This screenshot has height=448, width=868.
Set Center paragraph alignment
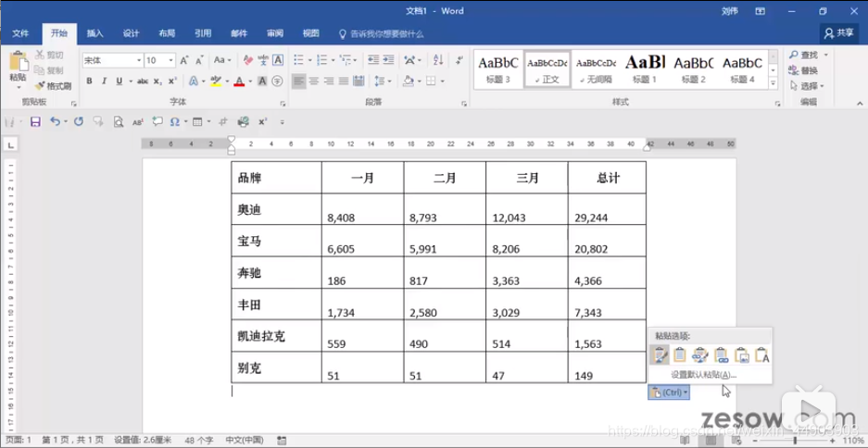point(314,81)
